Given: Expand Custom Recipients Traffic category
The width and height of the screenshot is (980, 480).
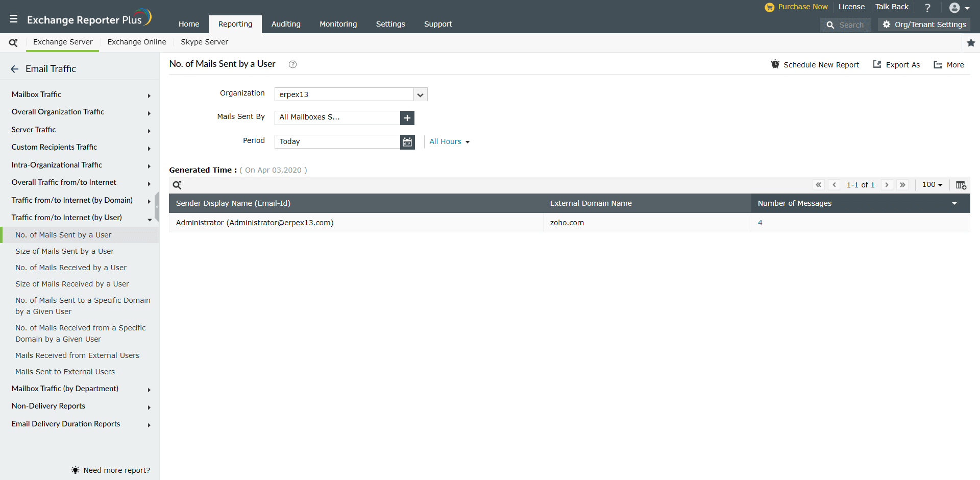Looking at the screenshot, I should (x=149, y=148).
